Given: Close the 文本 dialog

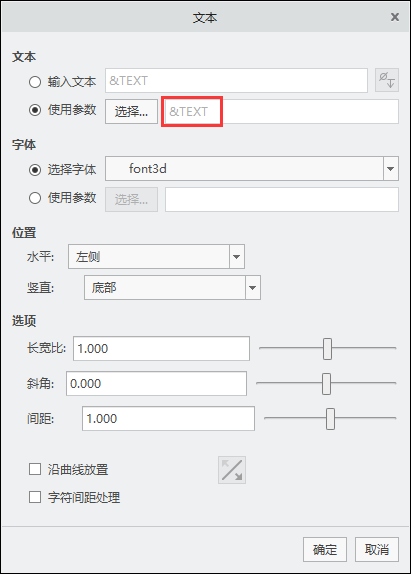Looking at the screenshot, I should (395, 17).
